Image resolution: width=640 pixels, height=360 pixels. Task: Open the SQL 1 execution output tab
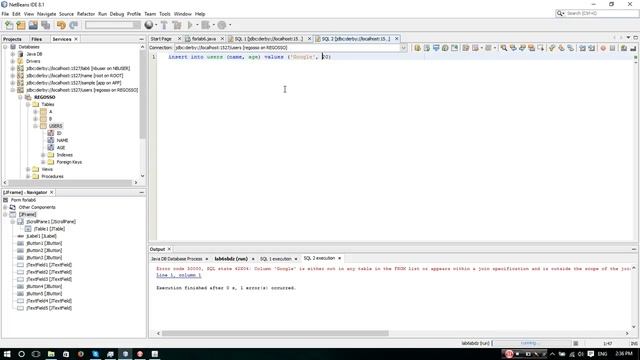click(x=276, y=259)
